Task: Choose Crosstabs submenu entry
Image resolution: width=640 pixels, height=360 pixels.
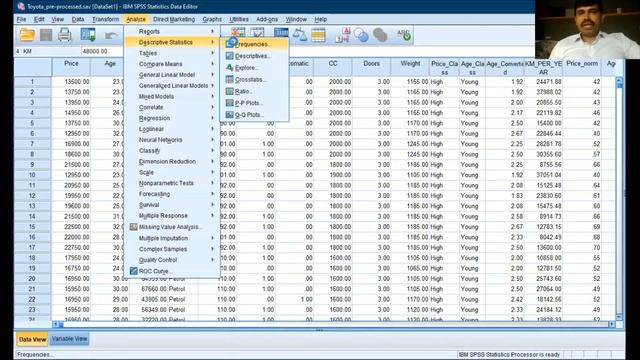Action: (x=255, y=80)
